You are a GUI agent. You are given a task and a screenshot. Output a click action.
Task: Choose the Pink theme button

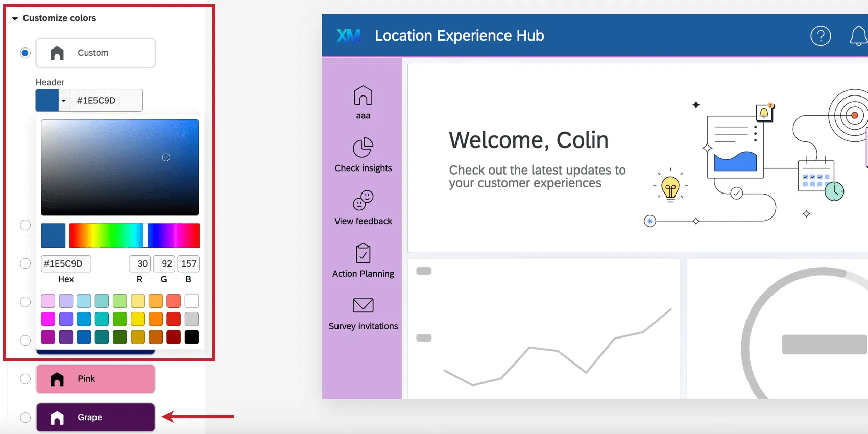95,379
